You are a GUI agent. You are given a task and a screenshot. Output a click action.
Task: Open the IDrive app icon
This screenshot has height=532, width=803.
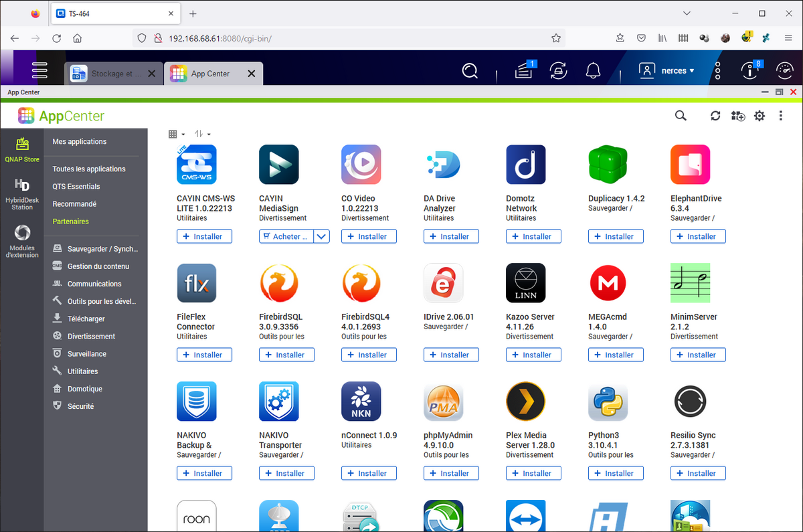[444, 283]
